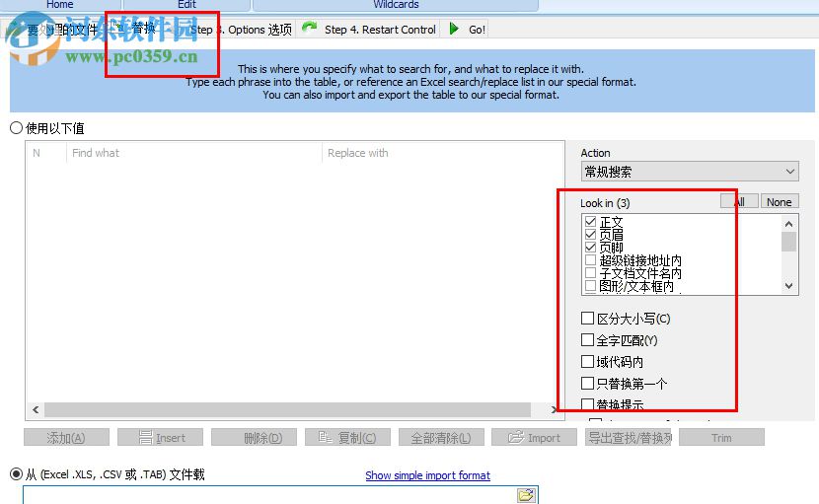Check the 超级链接地址内 checkbox

point(590,259)
